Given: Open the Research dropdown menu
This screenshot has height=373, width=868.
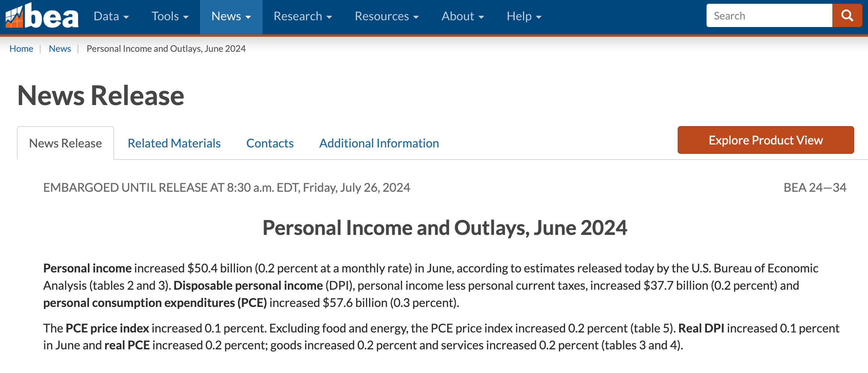Looking at the screenshot, I should tap(303, 17).
